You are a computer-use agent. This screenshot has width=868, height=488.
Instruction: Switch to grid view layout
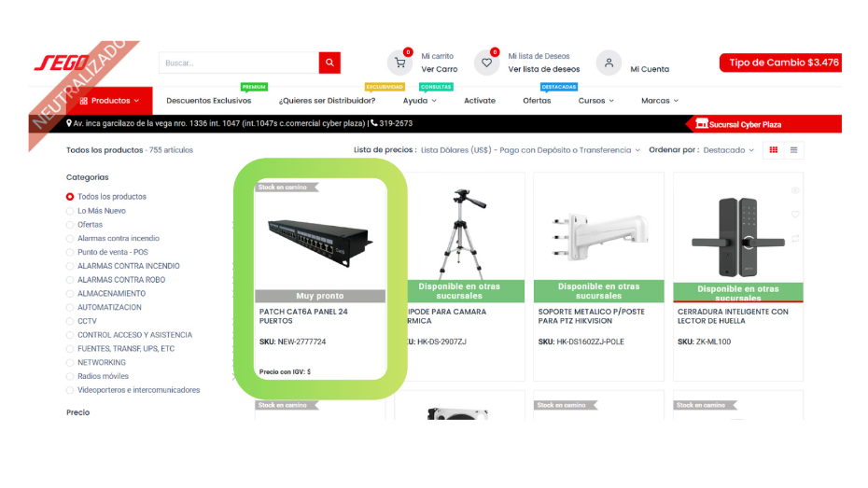pyautogui.click(x=773, y=149)
